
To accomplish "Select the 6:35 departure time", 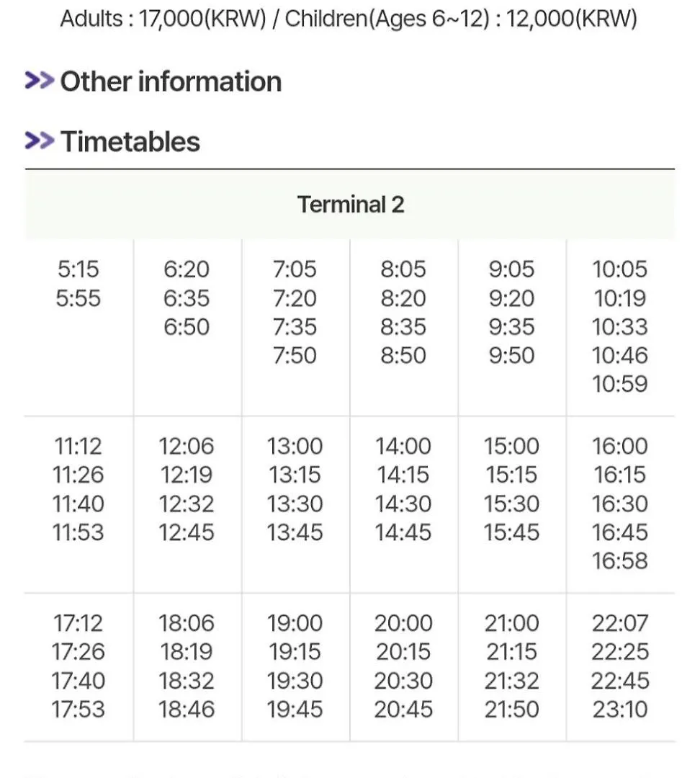I will (187, 298).
